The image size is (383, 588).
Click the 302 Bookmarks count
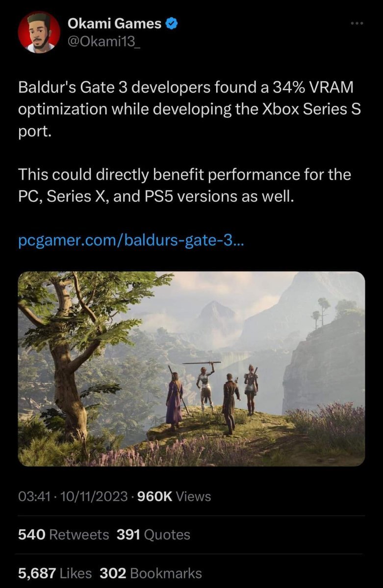[151, 573]
